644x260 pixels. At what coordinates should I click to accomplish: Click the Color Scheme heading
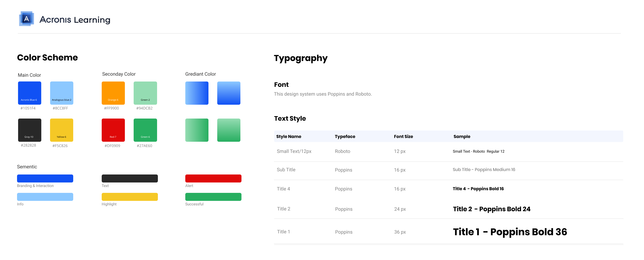(x=47, y=58)
